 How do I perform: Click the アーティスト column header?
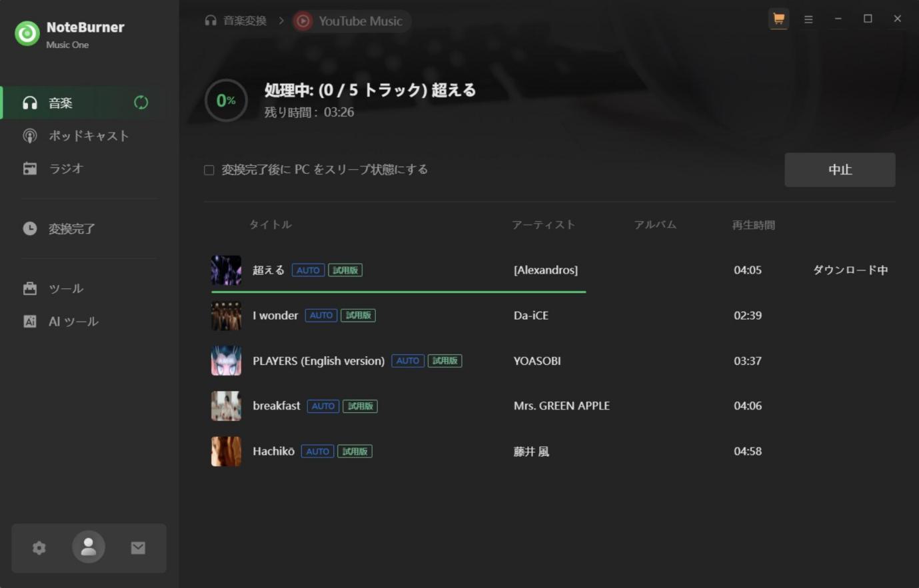[543, 225]
